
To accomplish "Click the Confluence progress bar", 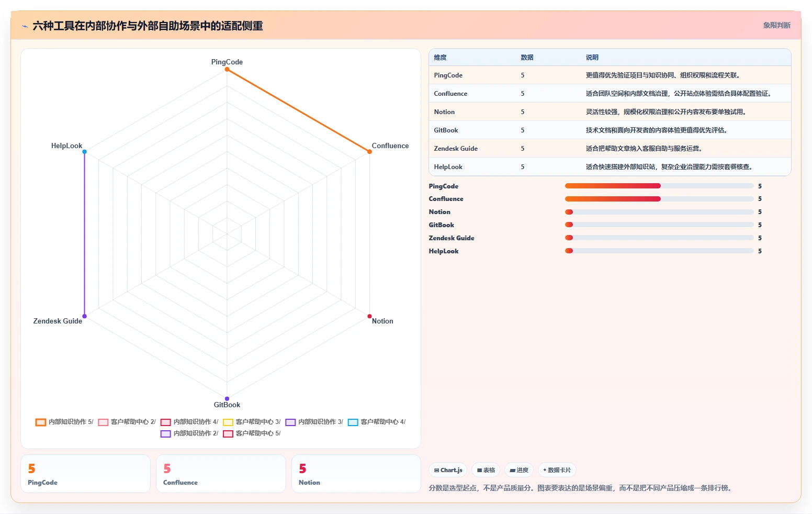I will pos(659,199).
